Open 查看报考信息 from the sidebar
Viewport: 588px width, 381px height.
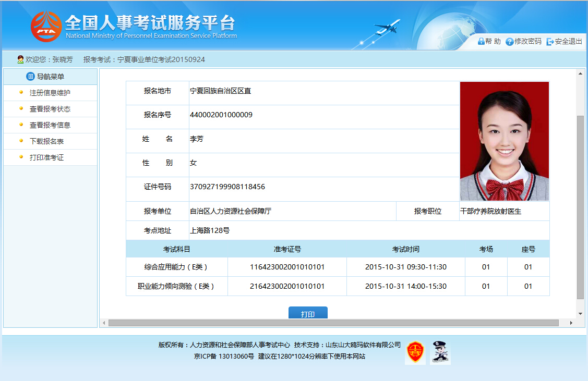[x=50, y=125]
